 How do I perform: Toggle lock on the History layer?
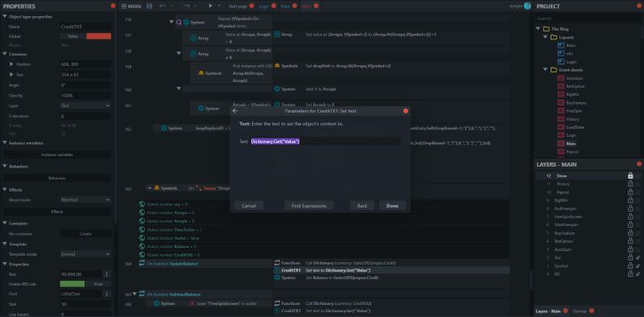[630, 184]
